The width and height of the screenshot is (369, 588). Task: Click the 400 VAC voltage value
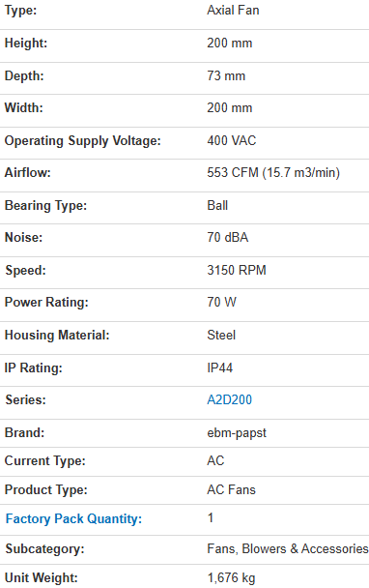[232, 140]
